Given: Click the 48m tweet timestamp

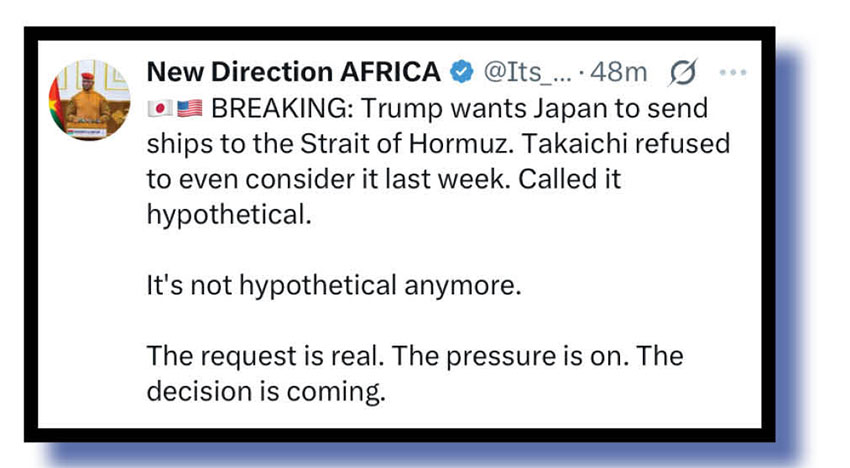Looking at the screenshot, I should [x=620, y=73].
